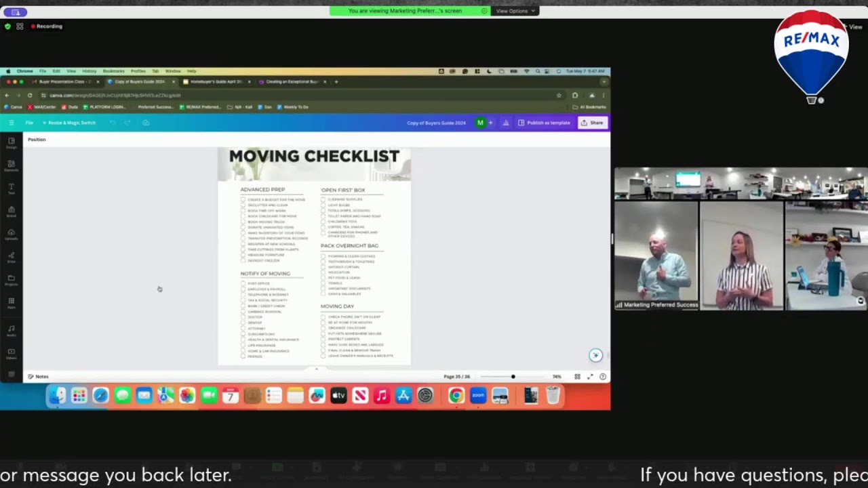Screen dimensions: 868x488
Task: Open the Elements panel in Canva sidebar
Action: pyautogui.click(x=11, y=165)
